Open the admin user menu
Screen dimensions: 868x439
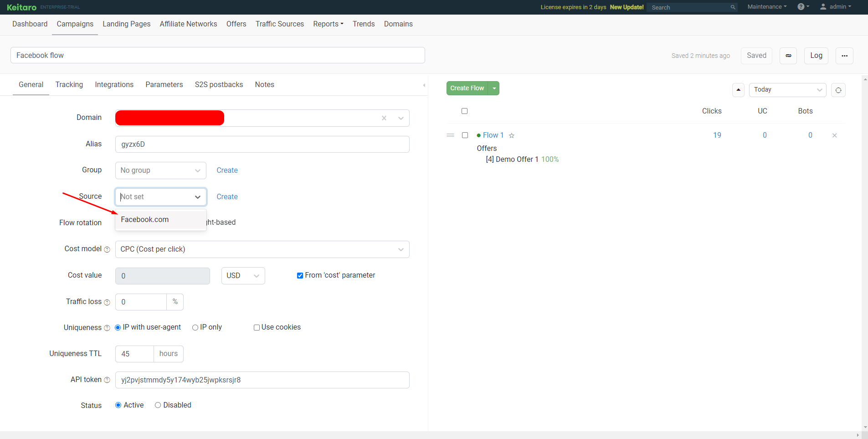(836, 7)
